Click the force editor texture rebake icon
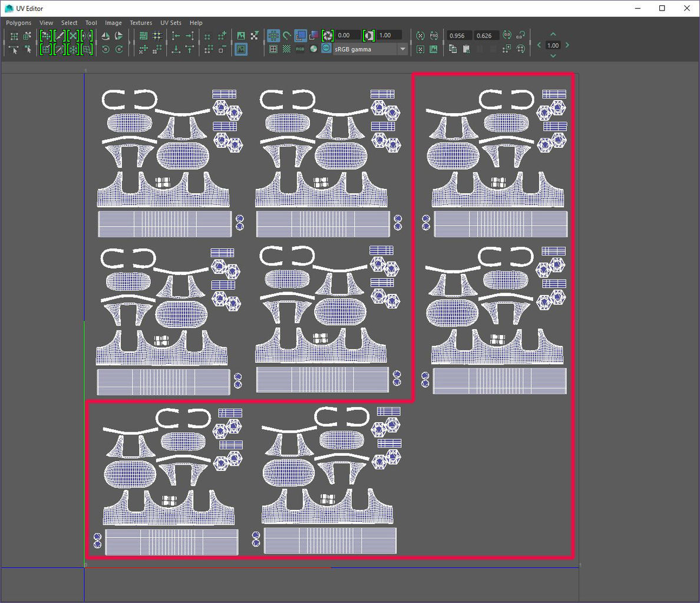Viewport: 700px width, 603px height. (420, 49)
